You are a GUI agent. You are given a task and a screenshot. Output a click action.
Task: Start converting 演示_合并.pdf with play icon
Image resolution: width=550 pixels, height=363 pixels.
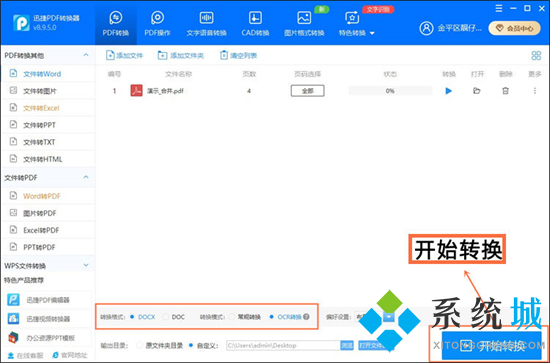pos(449,91)
